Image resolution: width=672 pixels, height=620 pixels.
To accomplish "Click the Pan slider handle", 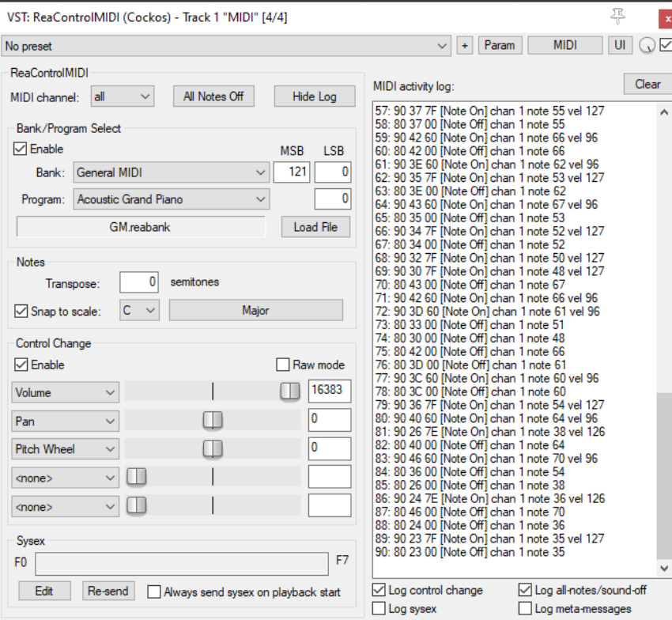I will (213, 420).
